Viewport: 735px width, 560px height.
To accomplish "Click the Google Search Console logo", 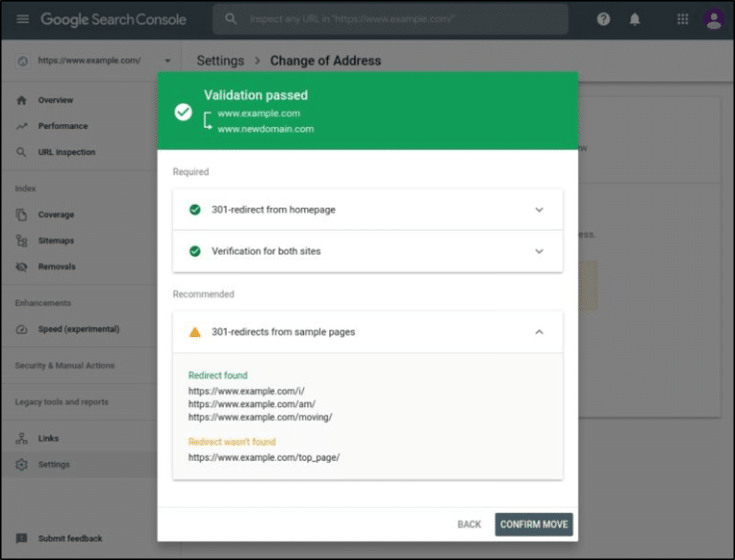I will (x=113, y=20).
